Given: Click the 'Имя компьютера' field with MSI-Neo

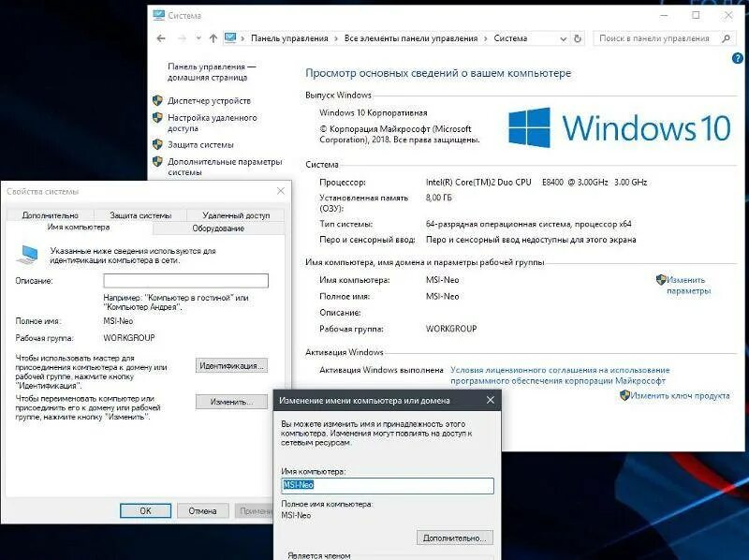Looking at the screenshot, I should pos(388,485).
